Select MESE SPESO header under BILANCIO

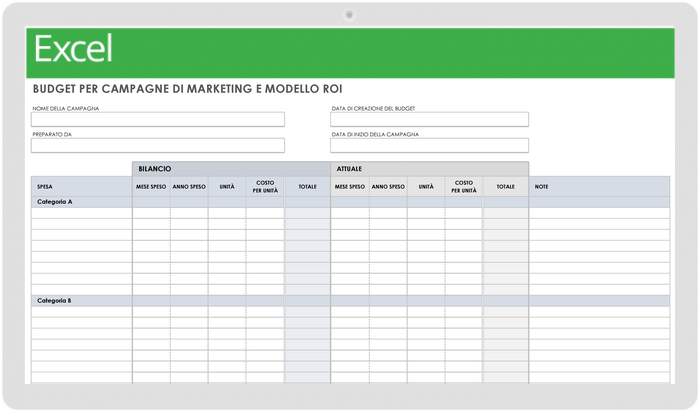point(151,187)
